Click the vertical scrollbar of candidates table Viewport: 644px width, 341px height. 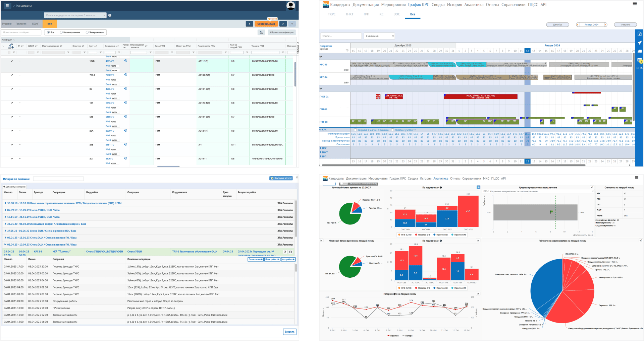[x=295, y=74]
